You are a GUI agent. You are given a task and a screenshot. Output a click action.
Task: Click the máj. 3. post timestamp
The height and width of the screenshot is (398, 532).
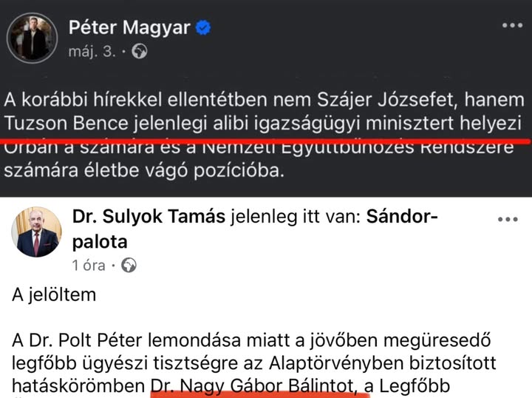pyautogui.click(x=95, y=52)
